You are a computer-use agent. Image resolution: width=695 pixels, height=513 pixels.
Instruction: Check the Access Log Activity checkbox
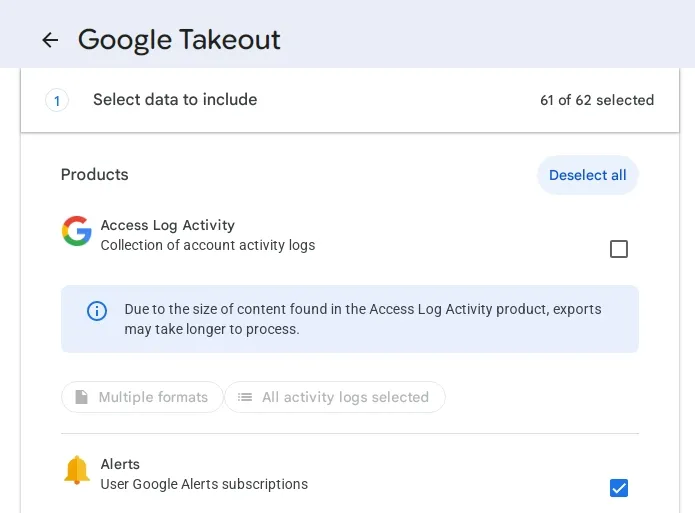click(619, 249)
